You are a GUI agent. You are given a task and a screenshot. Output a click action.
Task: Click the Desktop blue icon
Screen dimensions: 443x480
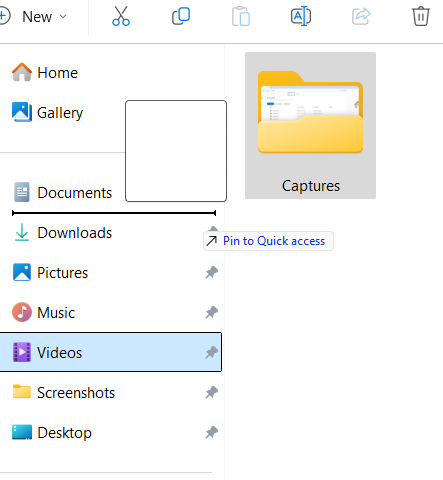pyautogui.click(x=22, y=432)
